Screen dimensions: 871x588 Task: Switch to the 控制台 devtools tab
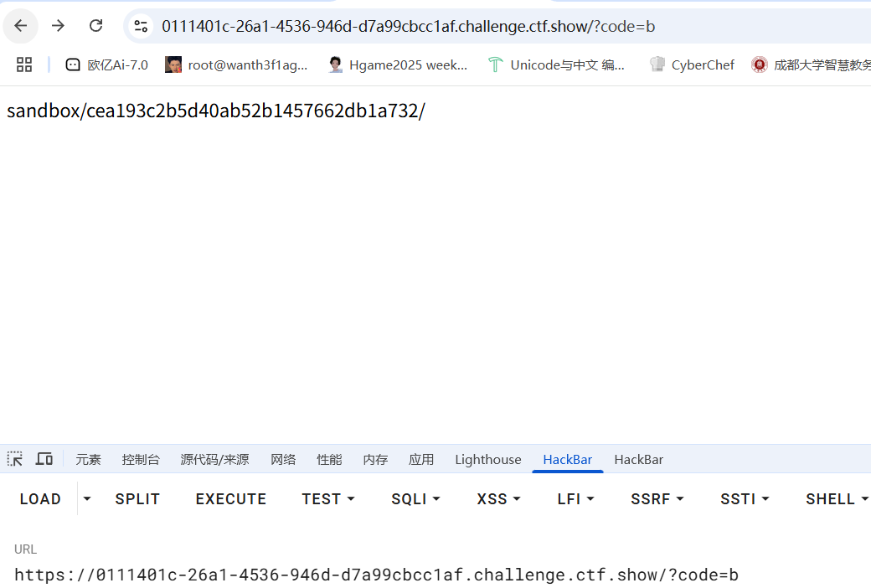click(141, 459)
